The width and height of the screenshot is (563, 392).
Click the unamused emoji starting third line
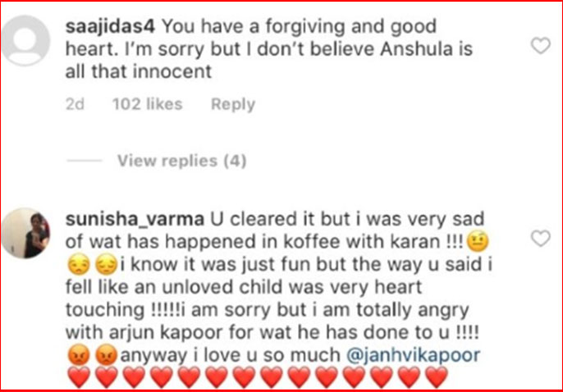(x=79, y=265)
